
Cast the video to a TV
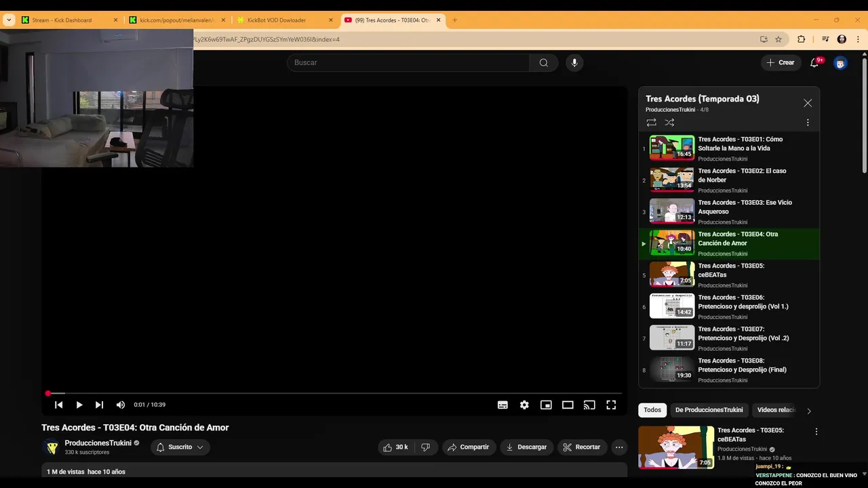589,405
